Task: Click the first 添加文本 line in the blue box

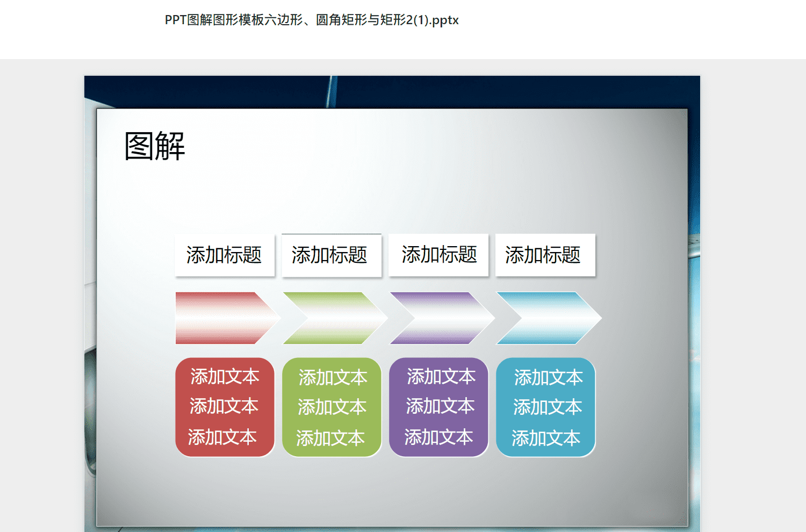Action: pyautogui.click(x=548, y=378)
